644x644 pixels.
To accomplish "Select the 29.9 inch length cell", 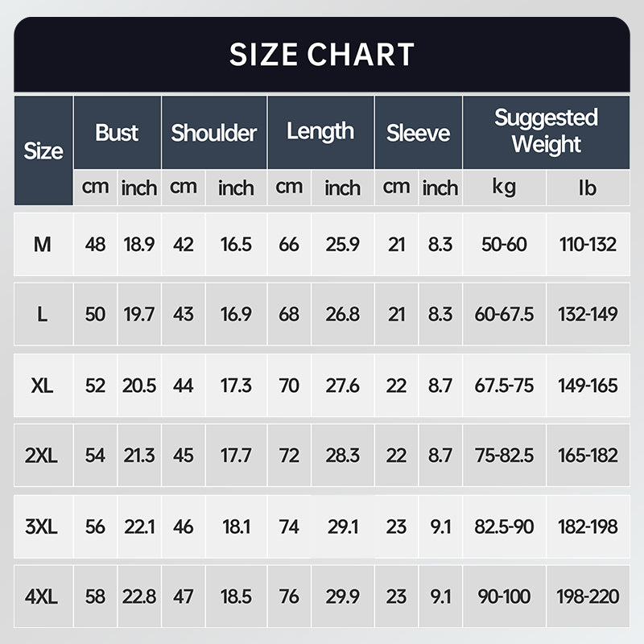I will (342, 597).
